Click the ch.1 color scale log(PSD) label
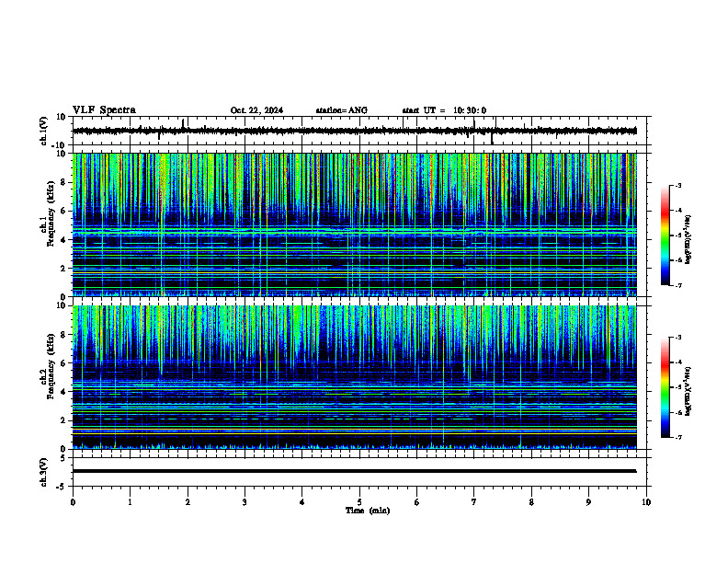 coord(688,240)
